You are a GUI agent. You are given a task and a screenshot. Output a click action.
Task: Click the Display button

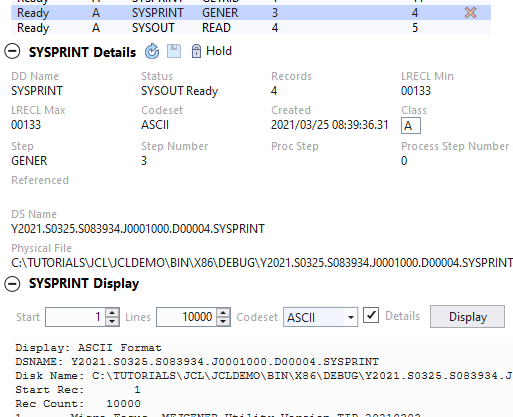[467, 317]
